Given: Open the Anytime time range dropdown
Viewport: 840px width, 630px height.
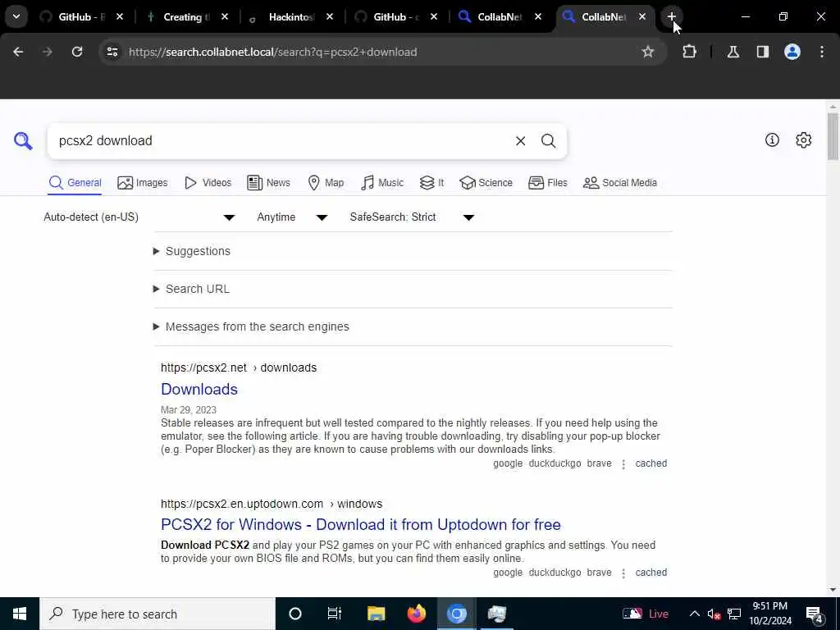Looking at the screenshot, I should pos(292,217).
